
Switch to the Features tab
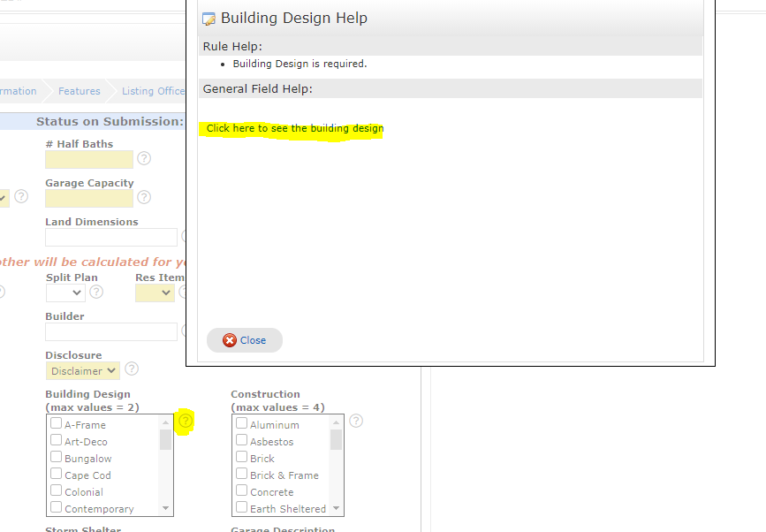pyautogui.click(x=80, y=91)
